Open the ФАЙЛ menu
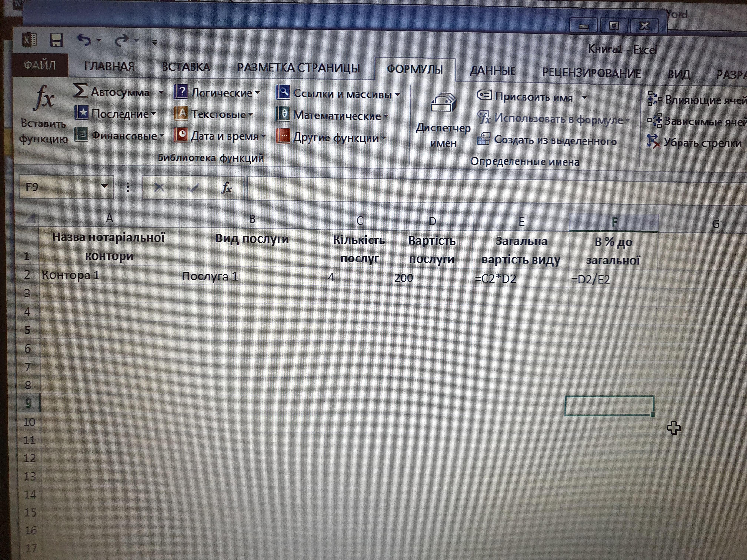 (40, 65)
